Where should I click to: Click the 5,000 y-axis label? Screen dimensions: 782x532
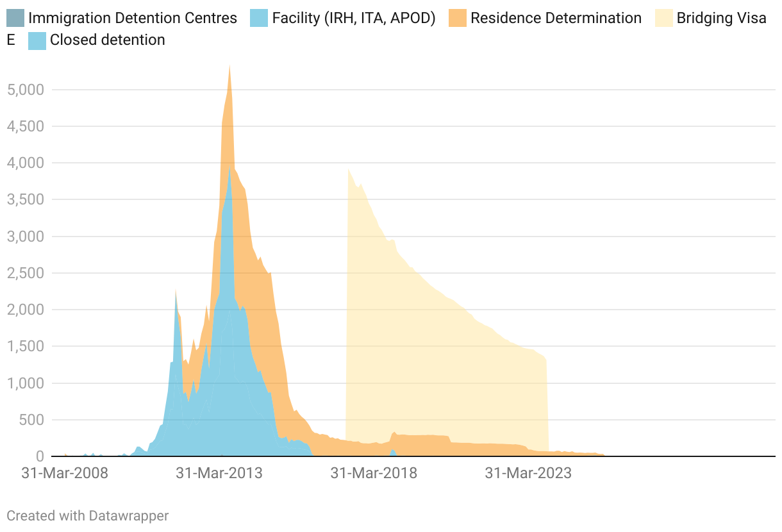coord(25,90)
